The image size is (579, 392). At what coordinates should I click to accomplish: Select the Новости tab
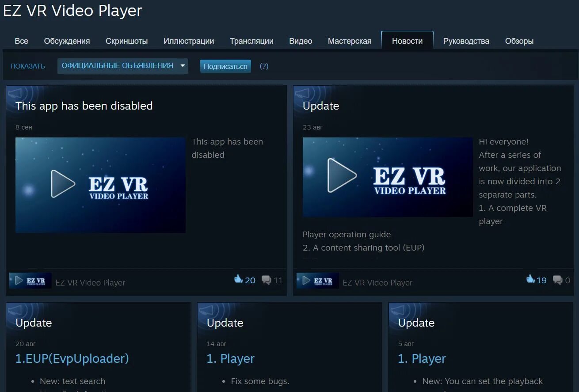tap(407, 41)
